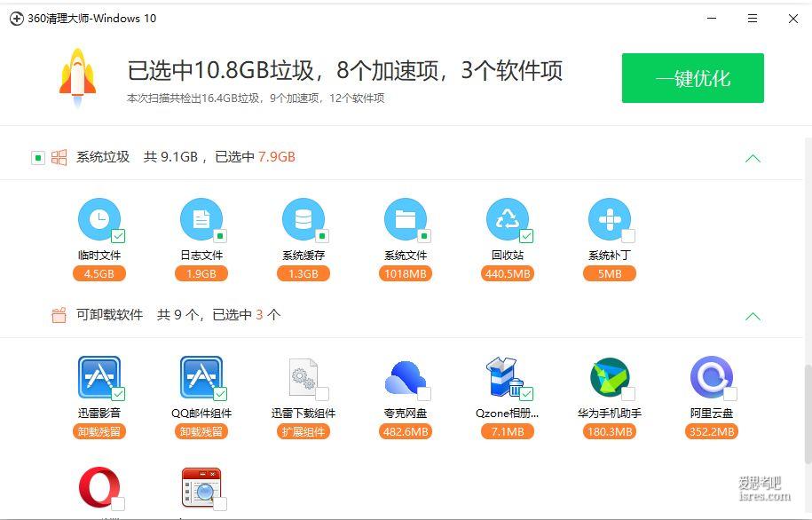Click the 可卸载软件 section title
Image resolution: width=812 pixels, height=520 pixels.
109,314
